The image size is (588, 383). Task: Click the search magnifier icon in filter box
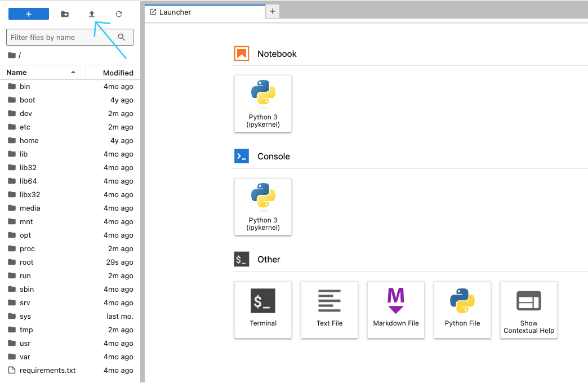(122, 37)
